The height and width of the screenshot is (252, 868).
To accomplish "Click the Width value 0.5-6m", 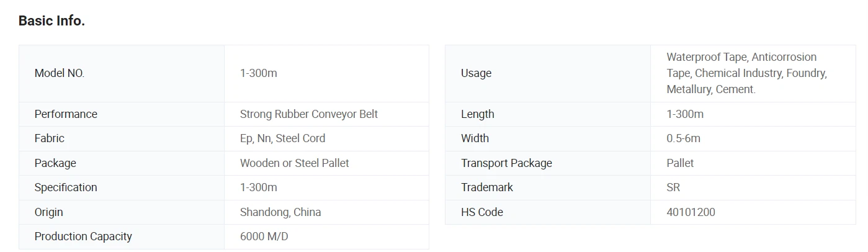I will [683, 138].
